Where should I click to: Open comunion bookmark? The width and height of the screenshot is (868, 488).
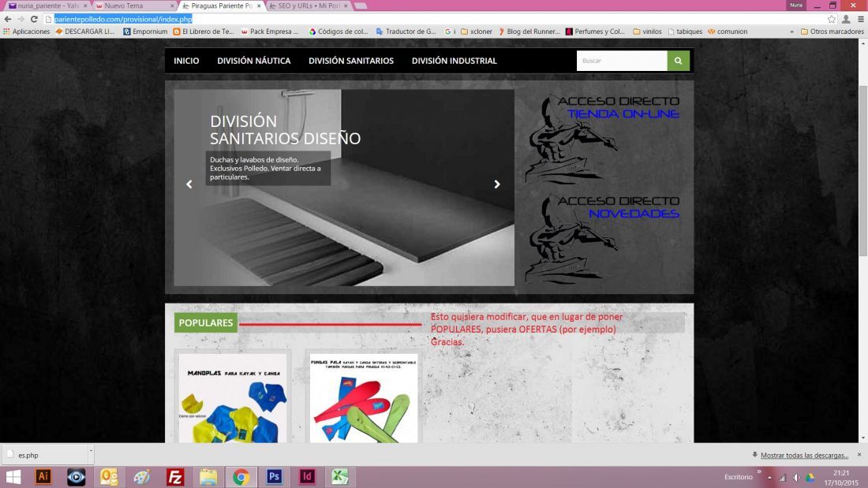(728, 32)
